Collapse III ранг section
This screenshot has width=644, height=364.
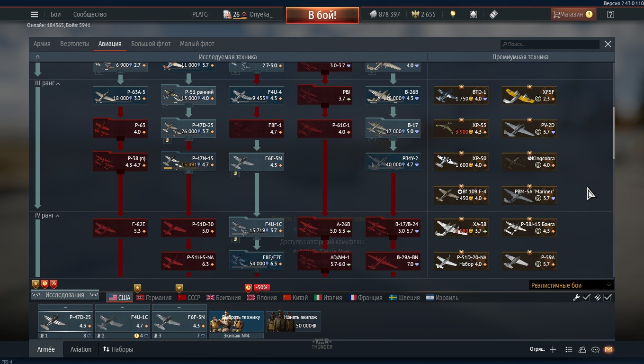[x=48, y=83]
